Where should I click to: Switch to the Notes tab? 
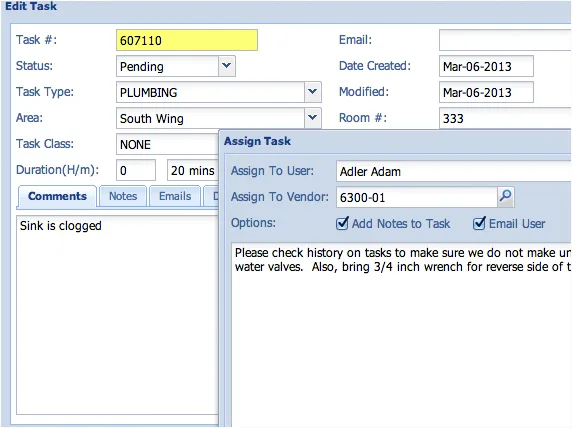click(123, 196)
